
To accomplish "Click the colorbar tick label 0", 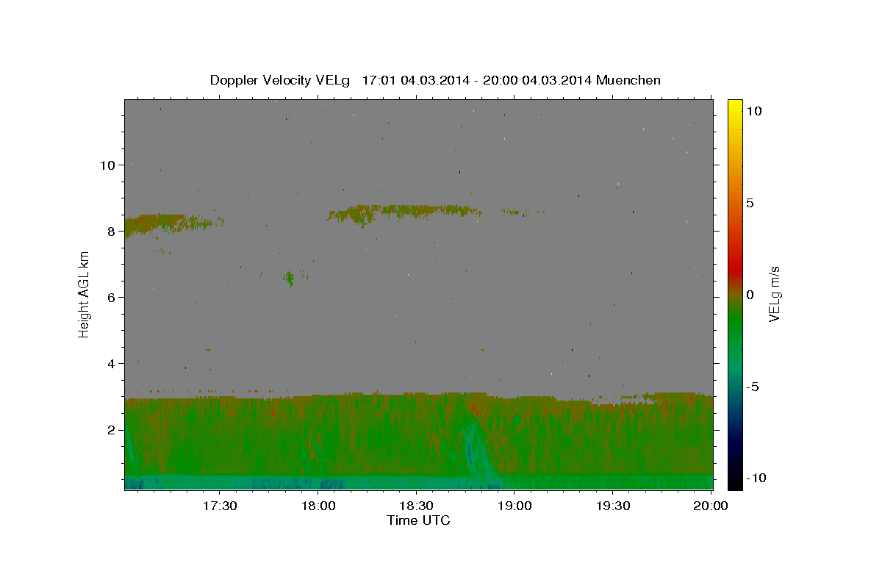I will click(x=750, y=295).
